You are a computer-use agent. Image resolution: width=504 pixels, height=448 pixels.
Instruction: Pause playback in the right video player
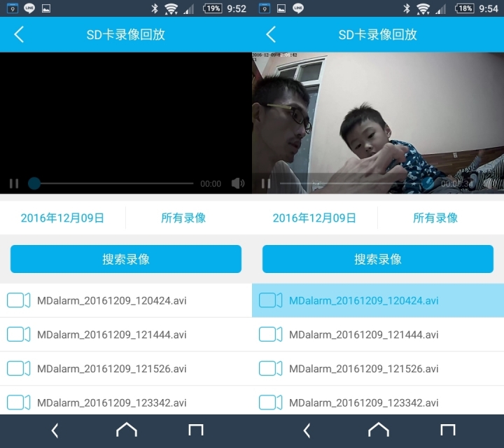tap(266, 183)
